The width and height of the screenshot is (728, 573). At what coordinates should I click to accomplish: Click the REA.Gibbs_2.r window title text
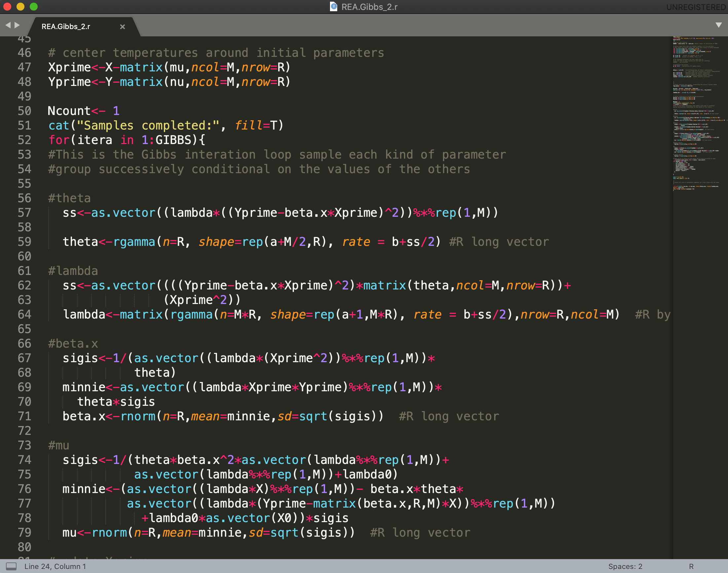click(369, 7)
